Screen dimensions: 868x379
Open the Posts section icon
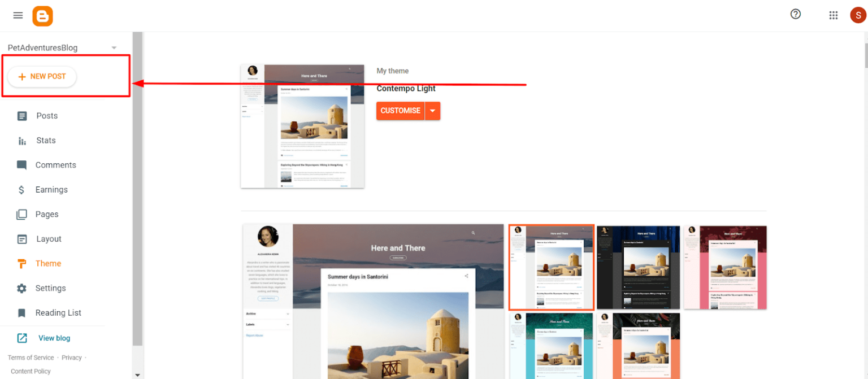(21, 116)
